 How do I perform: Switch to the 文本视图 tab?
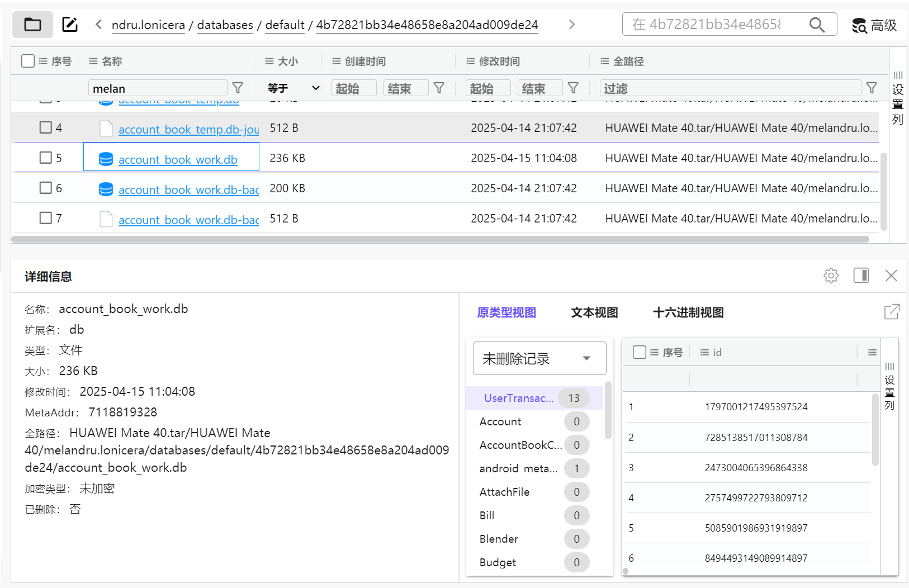coord(594,312)
